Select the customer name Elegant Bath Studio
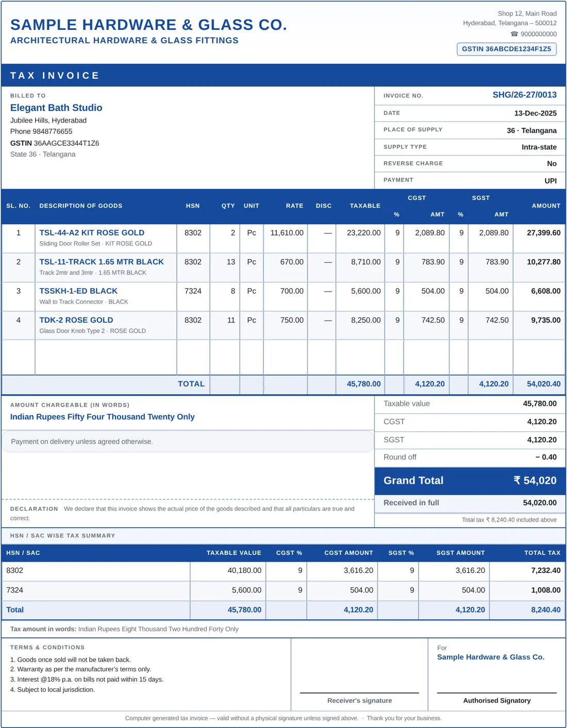The height and width of the screenshot is (728, 567). [x=56, y=108]
